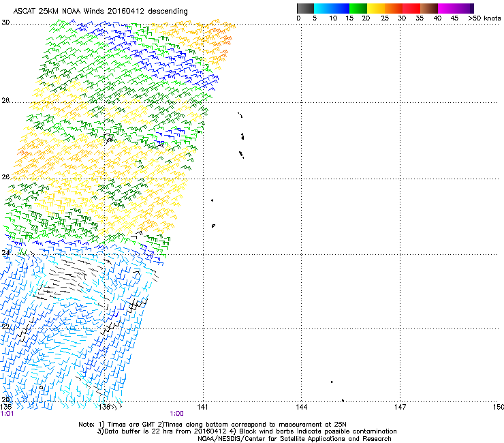
Task: Select the orange 25-30 knots color band
Action: point(394,8)
